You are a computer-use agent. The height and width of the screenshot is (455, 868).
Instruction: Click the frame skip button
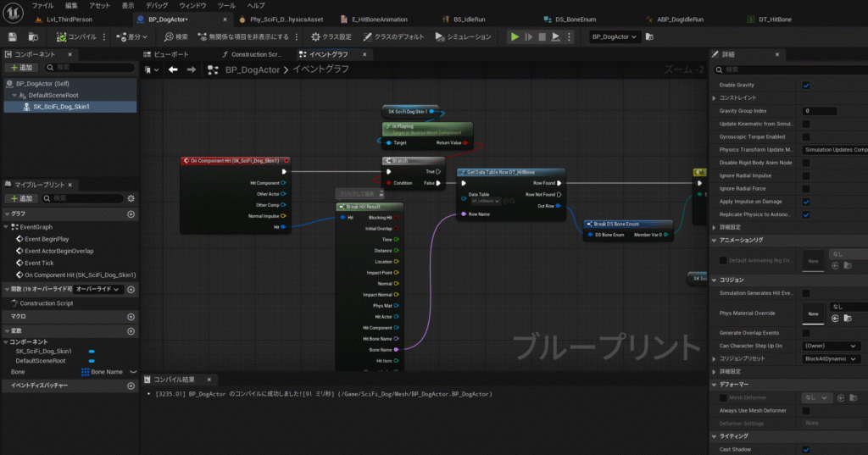[x=529, y=37]
